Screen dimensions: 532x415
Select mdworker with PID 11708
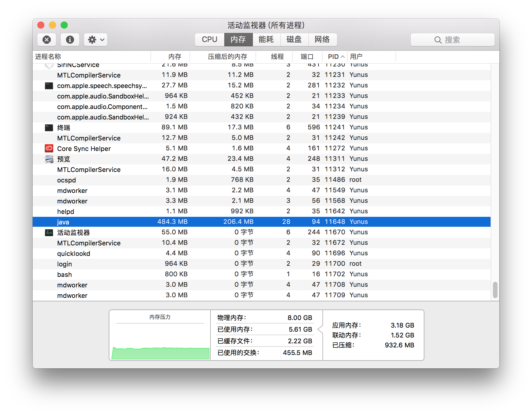click(262, 285)
